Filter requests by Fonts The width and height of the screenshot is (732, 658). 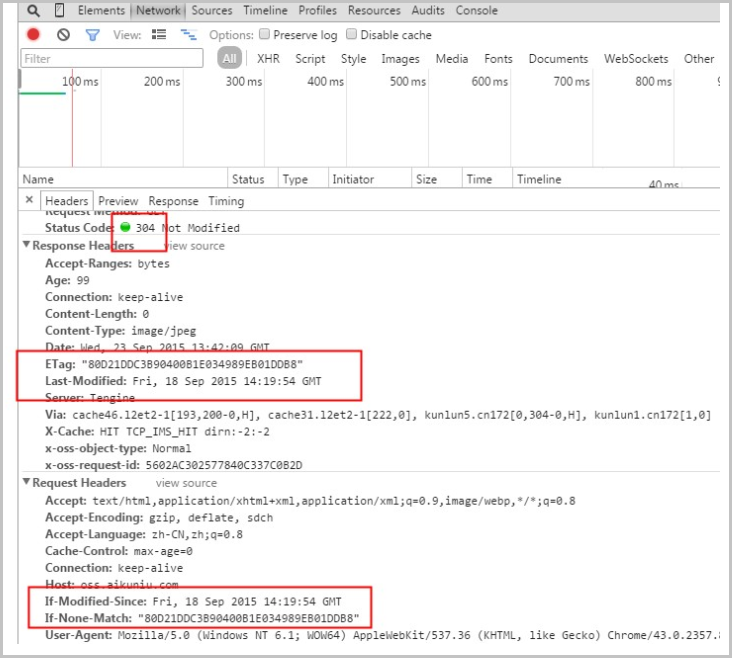click(498, 59)
